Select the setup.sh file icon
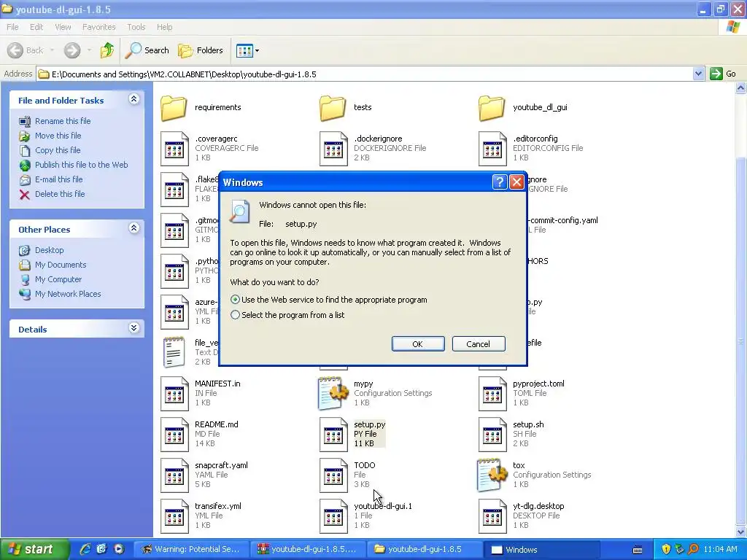This screenshot has width=747, height=560. pos(492,435)
